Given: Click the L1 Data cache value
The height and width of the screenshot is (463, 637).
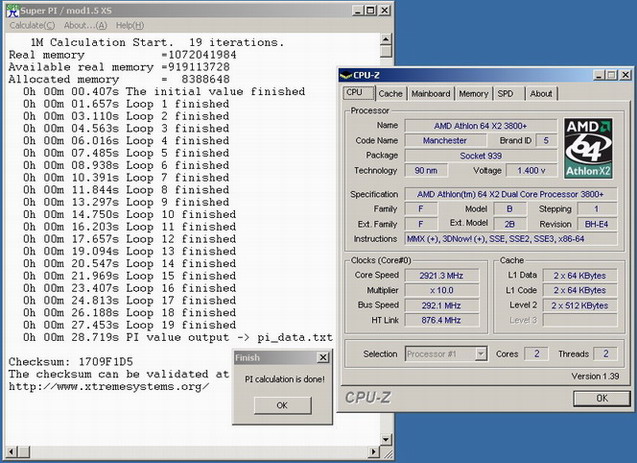Looking at the screenshot, I should [x=580, y=275].
